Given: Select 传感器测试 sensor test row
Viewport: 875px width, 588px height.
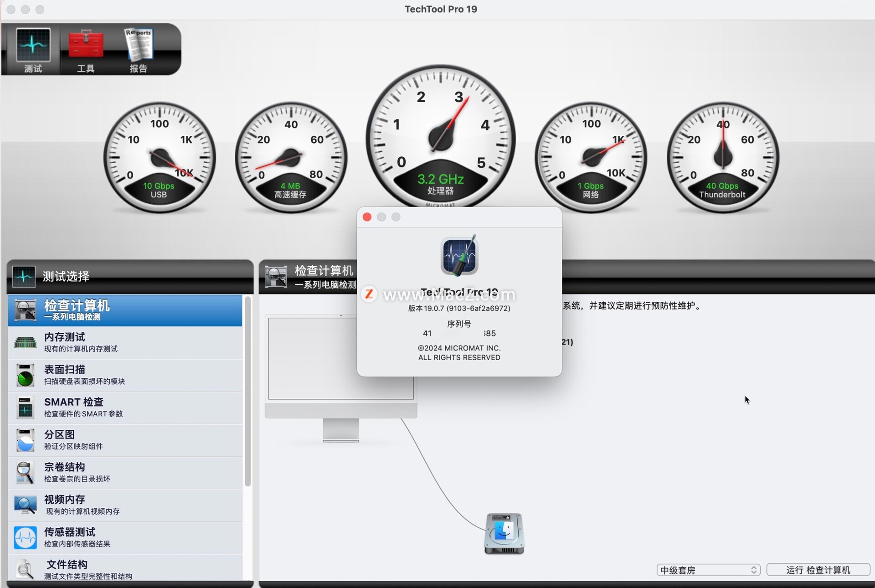Looking at the screenshot, I should point(125,538).
